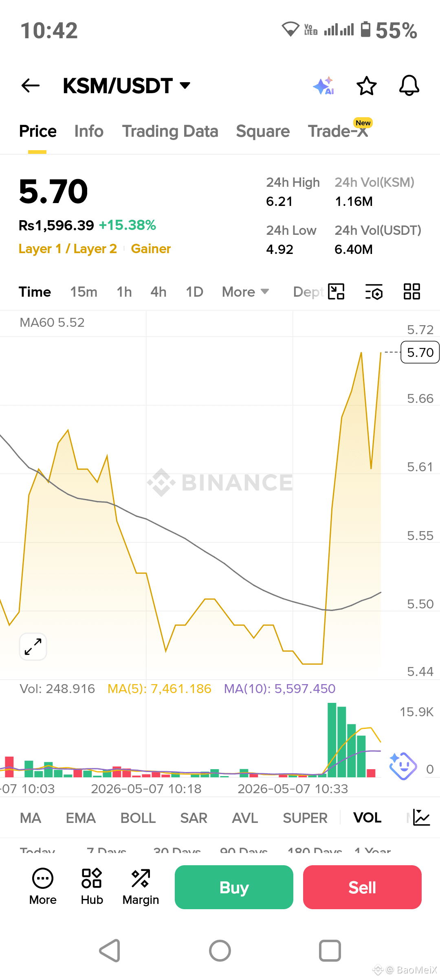Tap the Rs1,596.39 converted price
Viewport: 440px width, 980px height.
pyautogui.click(x=56, y=225)
